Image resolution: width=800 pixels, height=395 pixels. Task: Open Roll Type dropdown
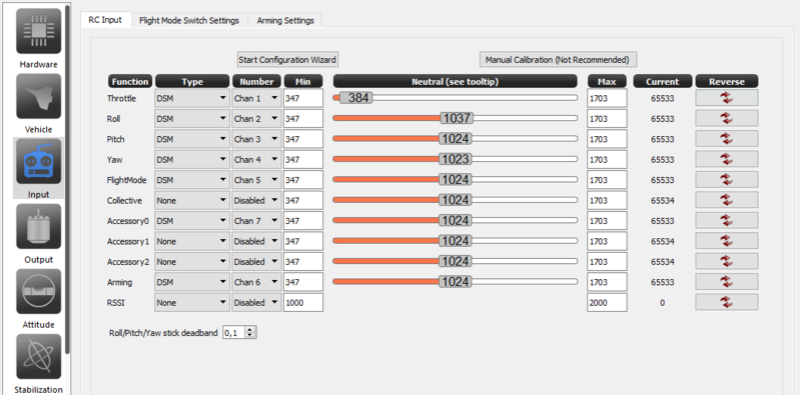tap(192, 118)
